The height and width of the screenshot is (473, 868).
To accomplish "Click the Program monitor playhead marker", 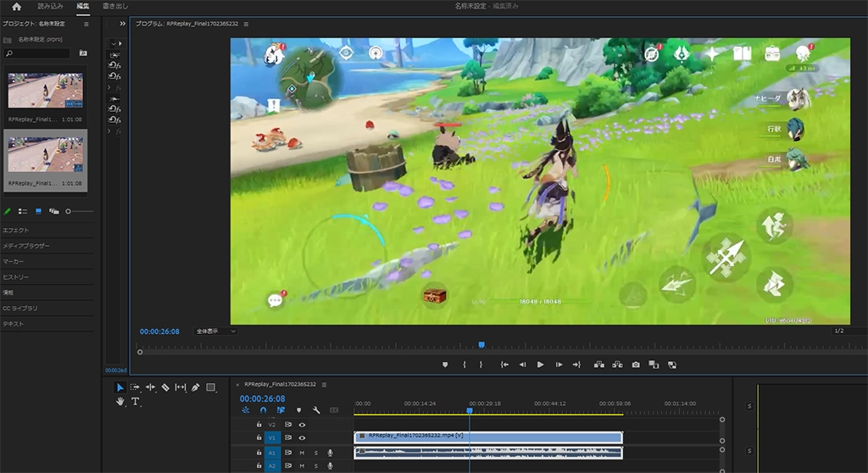I will tap(481, 344).
